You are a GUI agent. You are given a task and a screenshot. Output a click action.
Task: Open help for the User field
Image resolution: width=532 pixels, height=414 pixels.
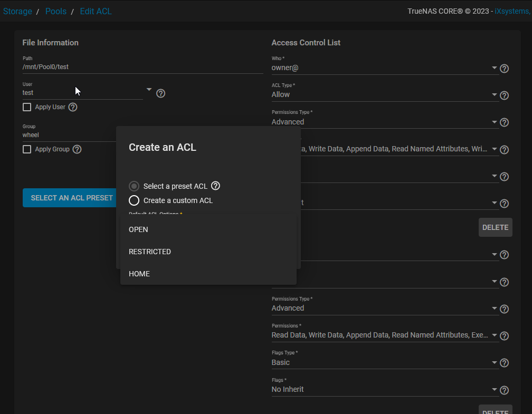pyautogui.click(x=160, y=93)
